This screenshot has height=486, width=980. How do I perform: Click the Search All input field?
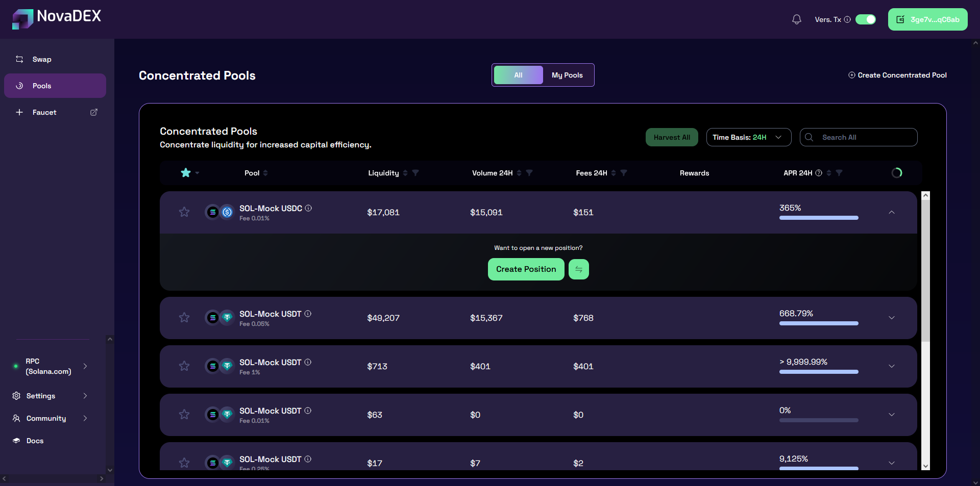pos(865,137)
